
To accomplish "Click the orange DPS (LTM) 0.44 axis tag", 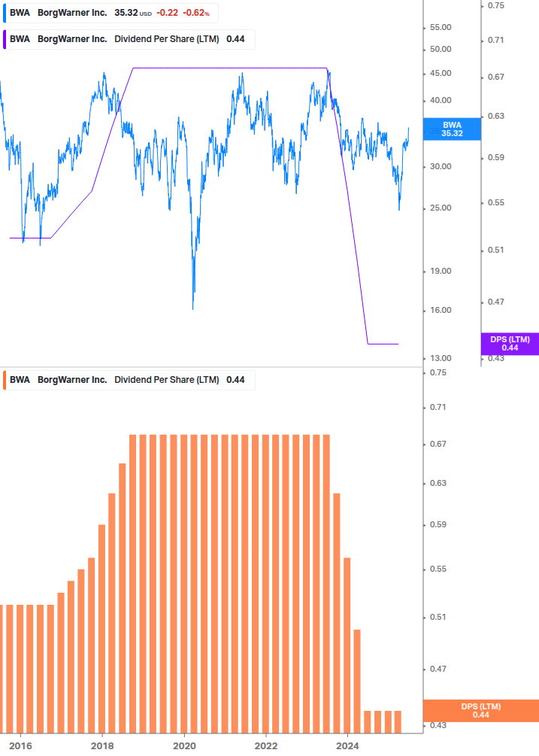I will click(480, 711).
